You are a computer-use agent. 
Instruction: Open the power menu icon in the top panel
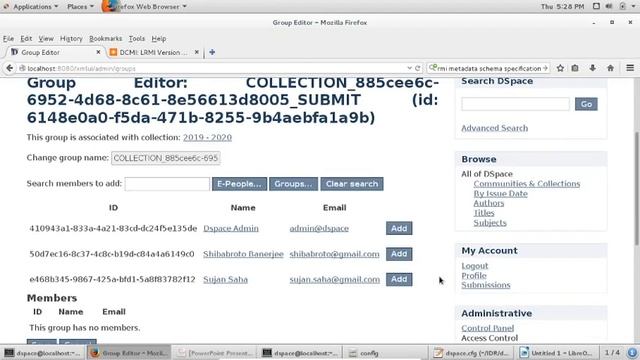tap(622, 6)
